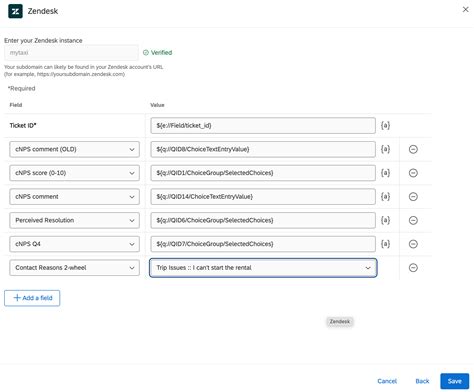
Task: Remove the cNPS score (0-10) row
Action: pyautogui.click(x=413, y=173)
